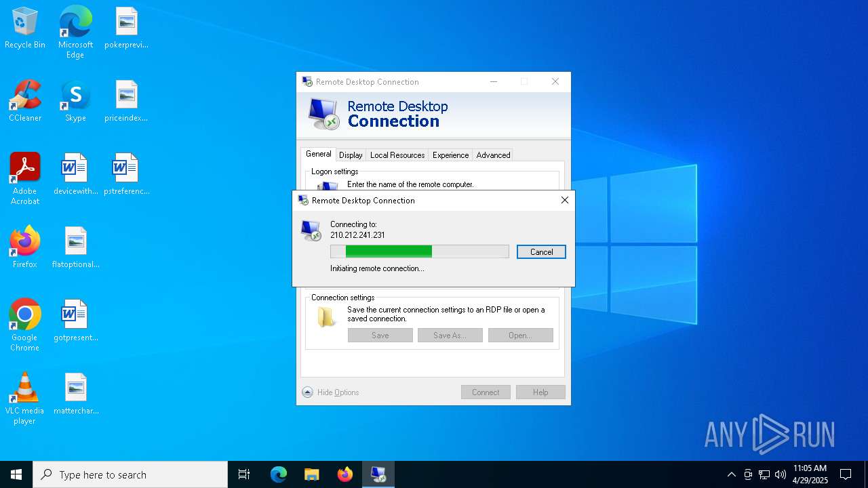Open the network status tray icon

click(x=764, y=474)
